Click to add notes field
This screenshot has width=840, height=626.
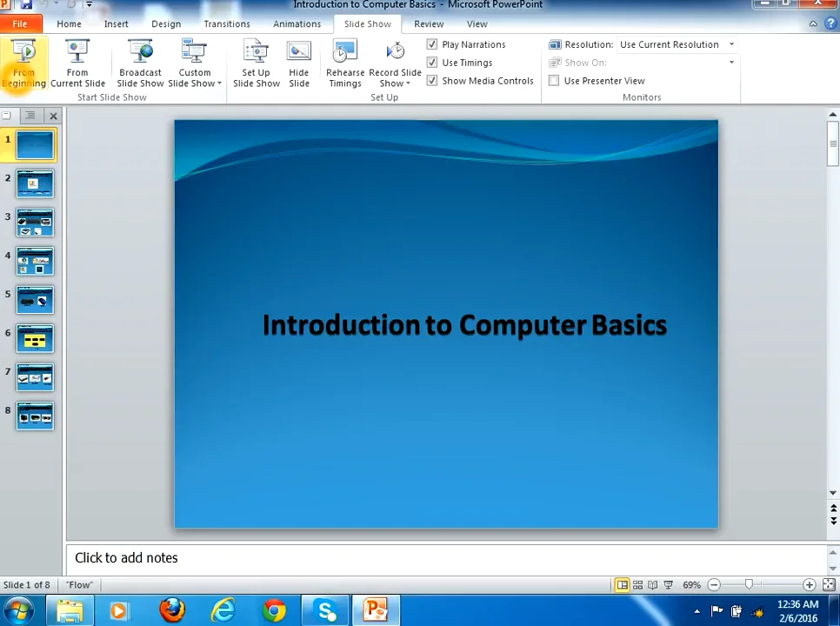point(447,558)
